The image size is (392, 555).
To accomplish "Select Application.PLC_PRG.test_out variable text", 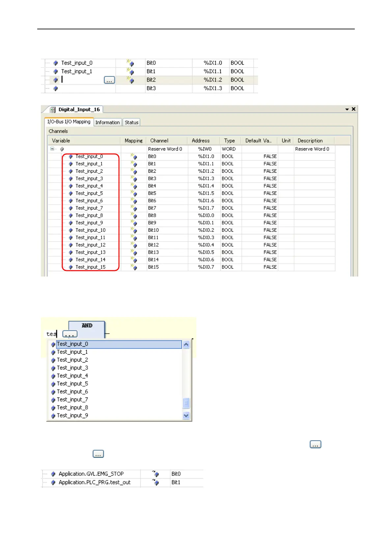I will 95,482.
